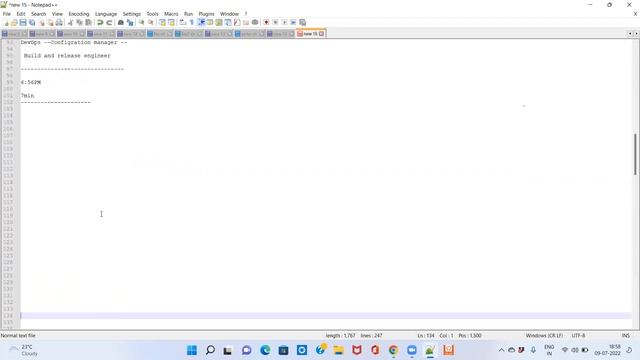Open the File menu
The height and width of the screenshot is (360, 640).
(7, 14)
